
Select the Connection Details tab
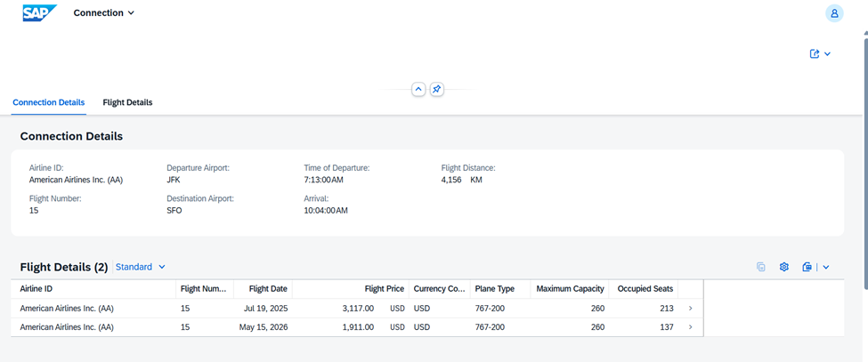(x=49, y=102)
